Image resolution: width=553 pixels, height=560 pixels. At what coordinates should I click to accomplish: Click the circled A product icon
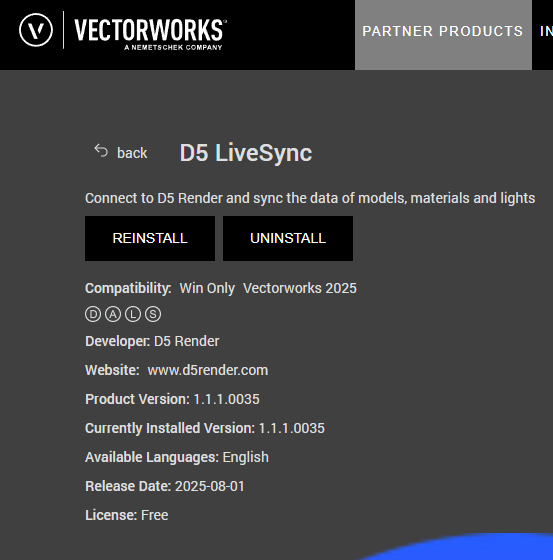113,314
